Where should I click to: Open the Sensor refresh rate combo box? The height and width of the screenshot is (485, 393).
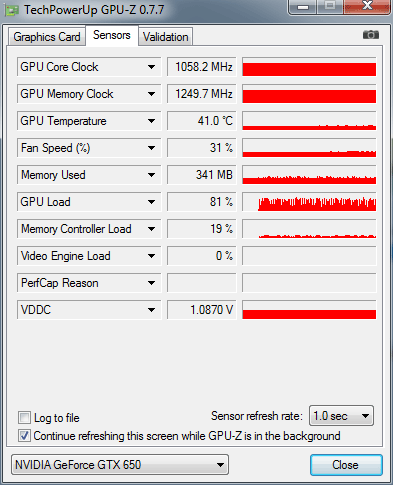tap(341, 416)
